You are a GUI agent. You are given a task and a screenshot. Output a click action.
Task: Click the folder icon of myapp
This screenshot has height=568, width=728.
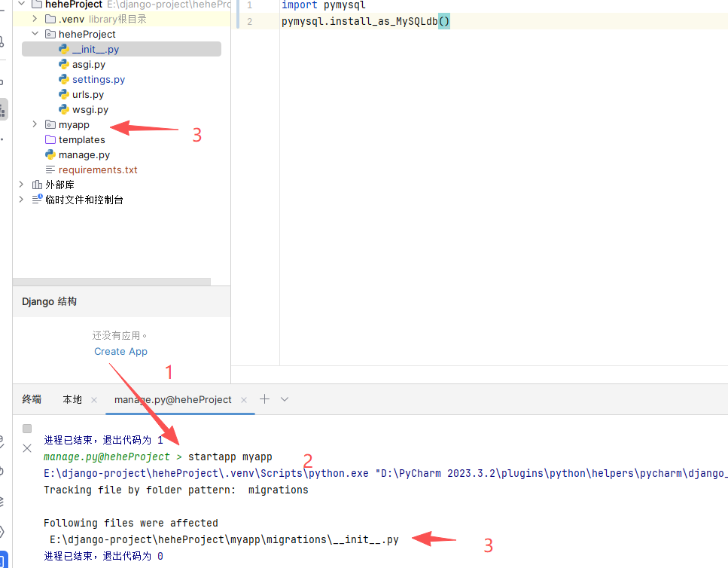pos(50,124)
